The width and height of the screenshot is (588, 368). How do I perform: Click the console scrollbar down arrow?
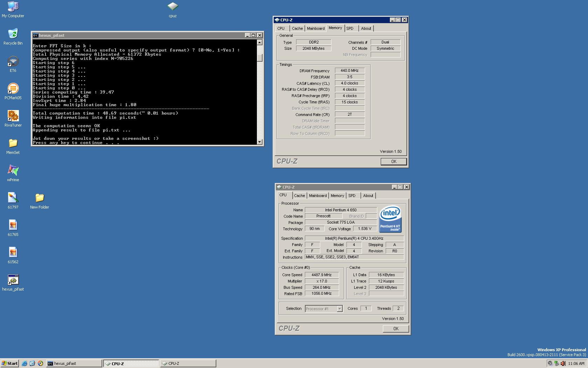259,142
